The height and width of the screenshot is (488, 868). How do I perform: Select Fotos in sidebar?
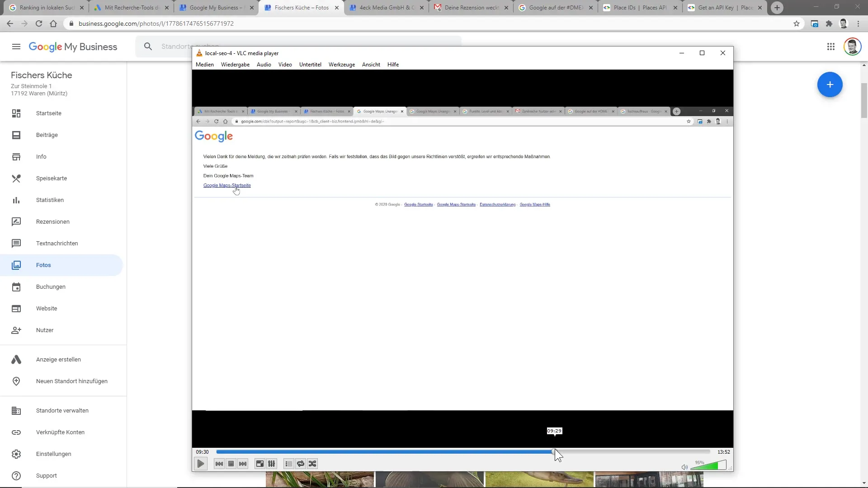point(61,265)
